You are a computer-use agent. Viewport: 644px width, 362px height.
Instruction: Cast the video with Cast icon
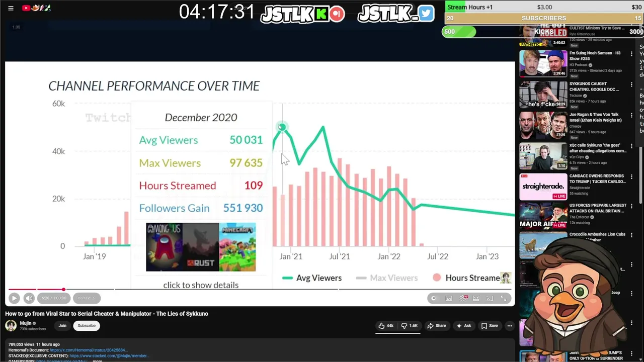(490, 298)
